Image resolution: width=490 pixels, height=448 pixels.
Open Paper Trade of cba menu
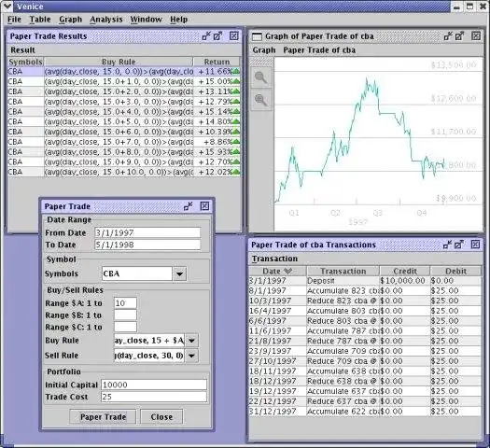coord(319,50)
